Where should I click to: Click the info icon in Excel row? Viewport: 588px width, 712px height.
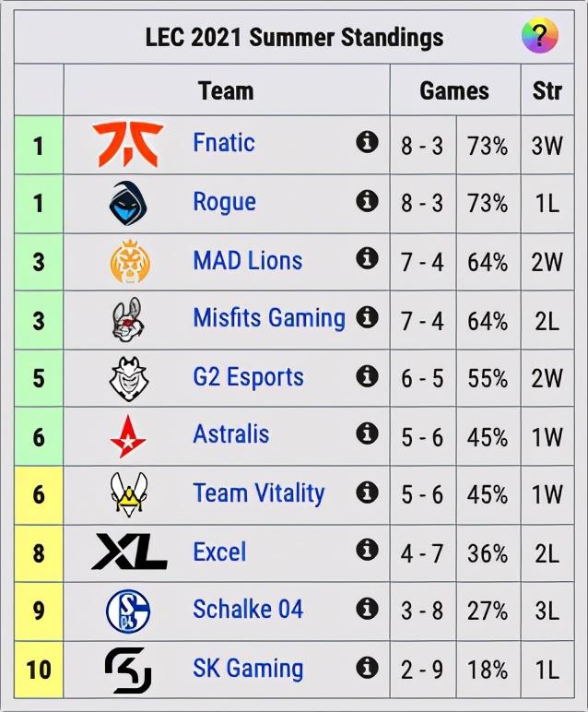367,551
